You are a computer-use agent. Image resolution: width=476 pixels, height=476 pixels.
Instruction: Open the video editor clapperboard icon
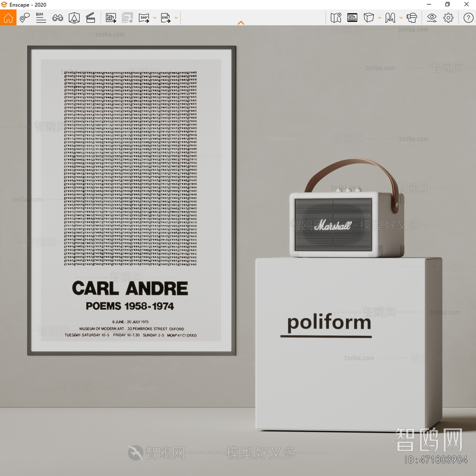click(90, 18)
